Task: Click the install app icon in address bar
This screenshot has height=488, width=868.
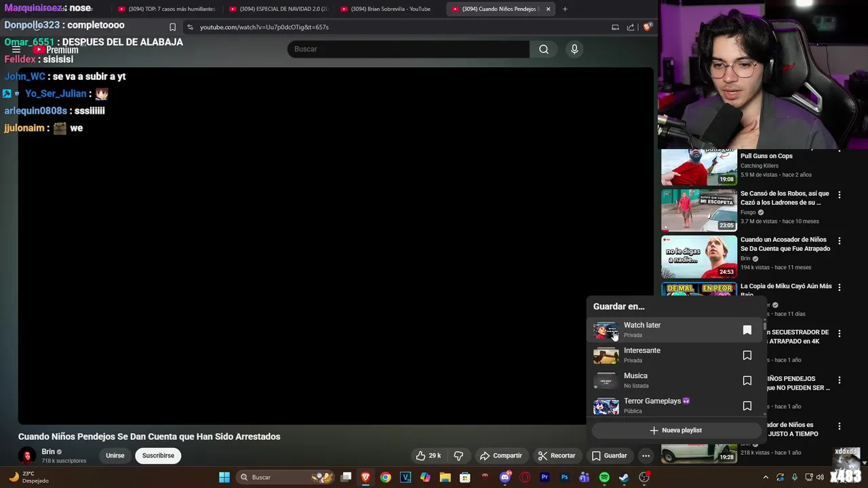Action: 615,27
